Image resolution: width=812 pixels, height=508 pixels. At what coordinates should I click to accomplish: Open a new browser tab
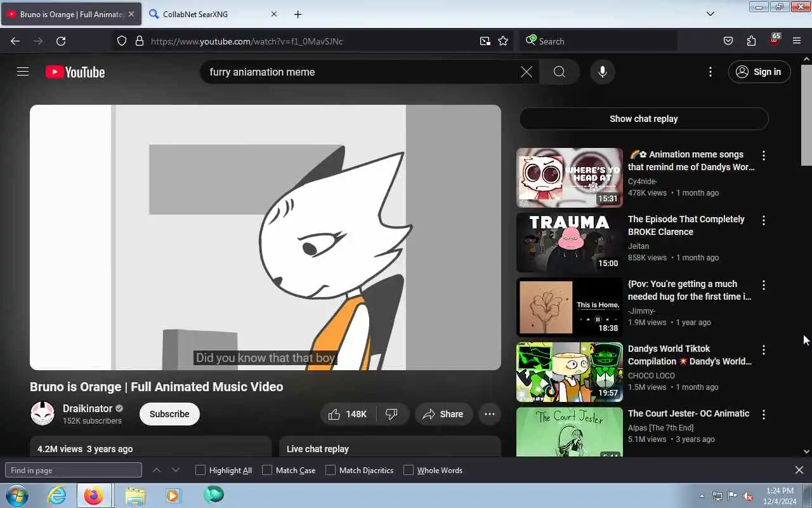tap(298, 14)
